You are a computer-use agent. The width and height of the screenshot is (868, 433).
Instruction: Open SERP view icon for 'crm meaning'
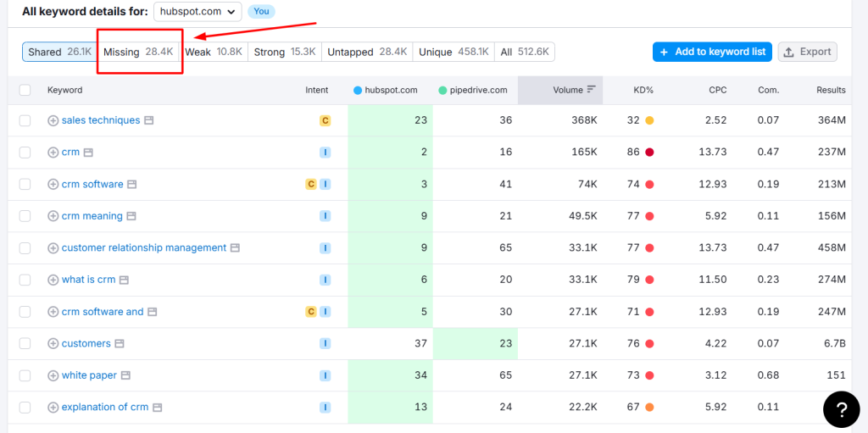[131, 216]
